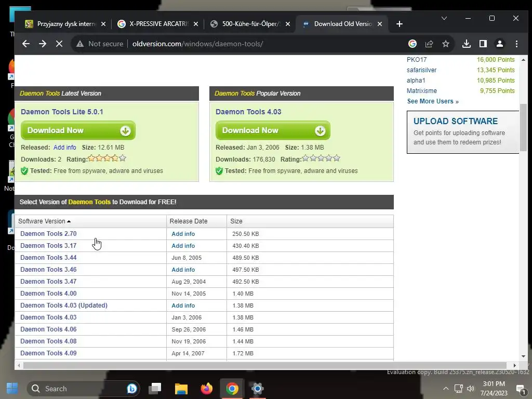Viewport: 532px width, 399px height.
Task: Add info for Daemon Tools 4.03 (Updated)
Action: pos(183,305)
